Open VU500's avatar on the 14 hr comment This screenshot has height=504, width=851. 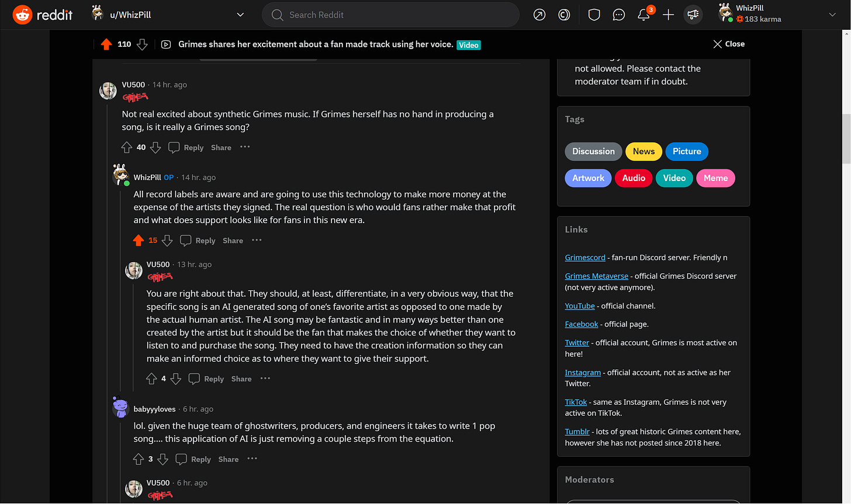click(x=108, y=91)
